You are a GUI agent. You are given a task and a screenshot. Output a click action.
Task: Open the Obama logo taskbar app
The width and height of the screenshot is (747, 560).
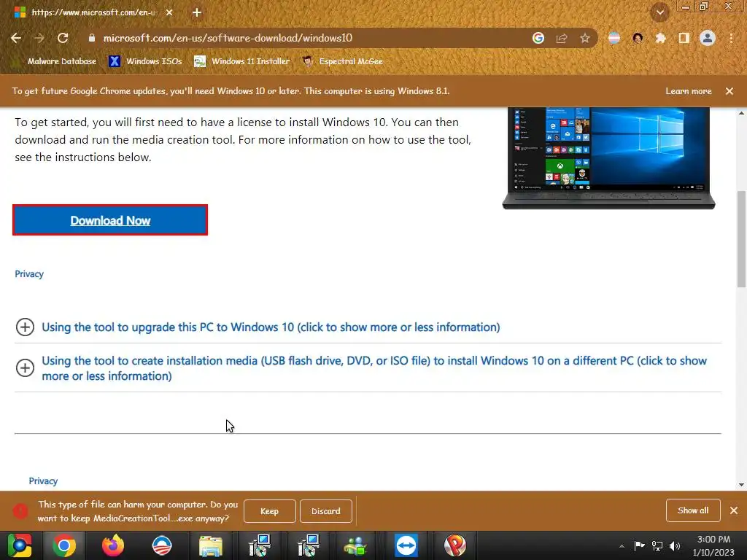point(162,545)
